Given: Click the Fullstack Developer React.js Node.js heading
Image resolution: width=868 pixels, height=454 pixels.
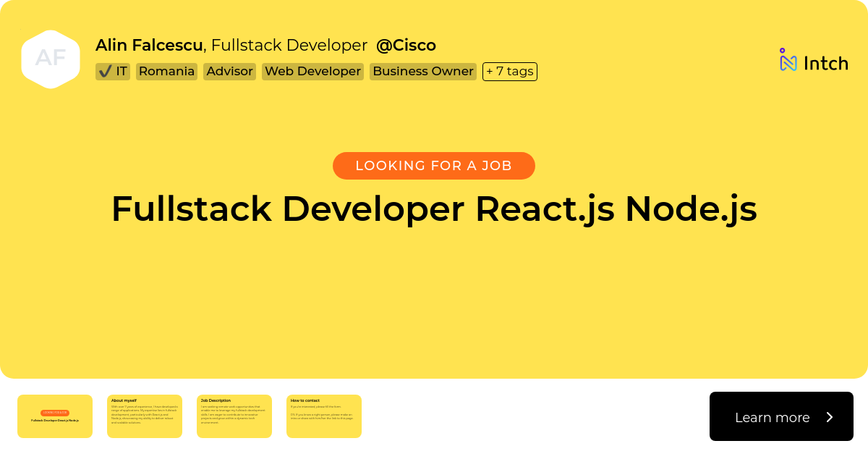Looking at the screenshot, I should pos(433,209).
